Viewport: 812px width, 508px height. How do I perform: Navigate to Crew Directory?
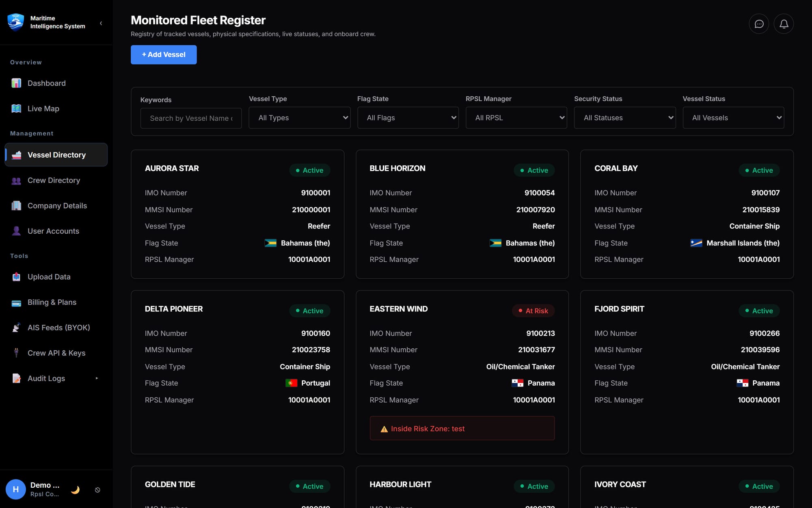point(56,180)
